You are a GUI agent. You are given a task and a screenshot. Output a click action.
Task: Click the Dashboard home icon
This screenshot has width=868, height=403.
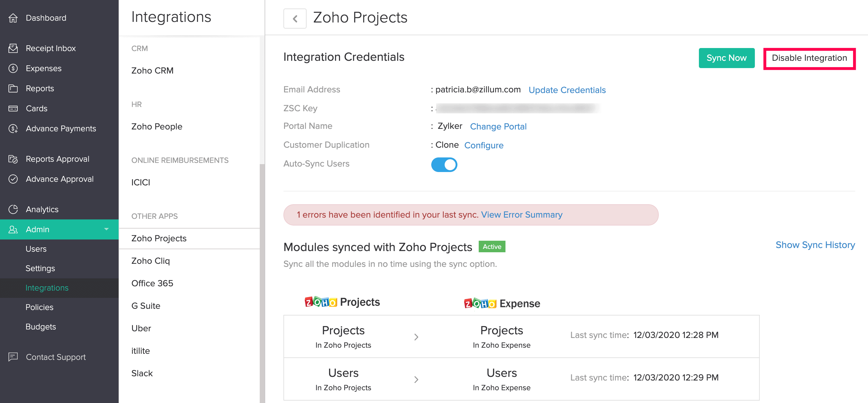point(13,18)
